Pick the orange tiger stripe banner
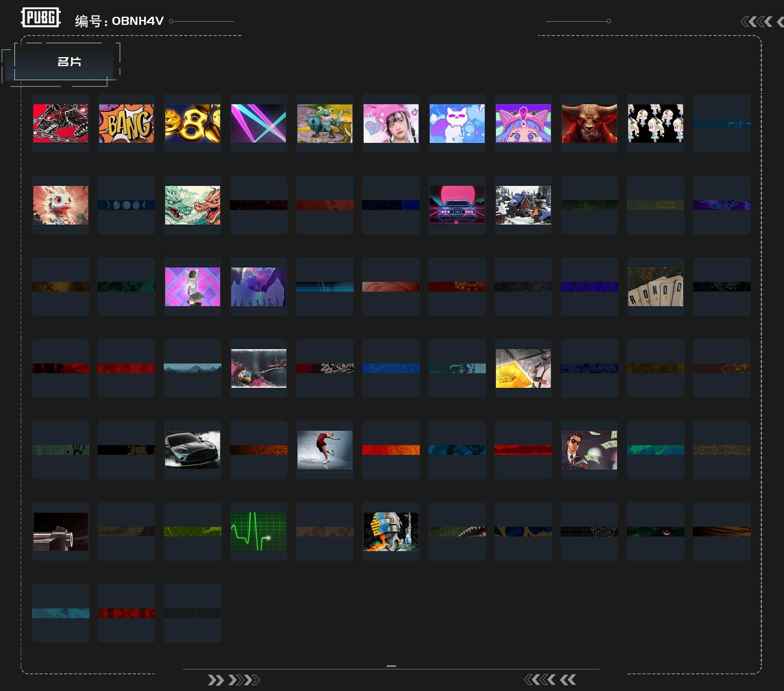 click(x=722, y=531)
